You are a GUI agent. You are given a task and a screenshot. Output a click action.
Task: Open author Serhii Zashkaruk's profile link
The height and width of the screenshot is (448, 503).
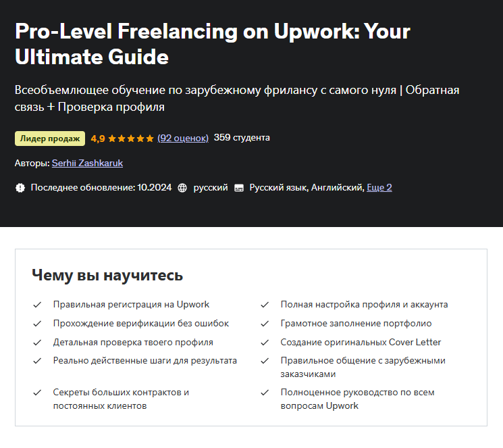[x=87, y=163]
